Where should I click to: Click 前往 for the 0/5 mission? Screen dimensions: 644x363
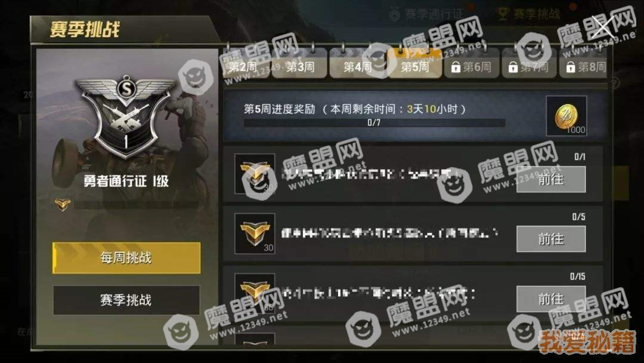[x=551, y=239]
